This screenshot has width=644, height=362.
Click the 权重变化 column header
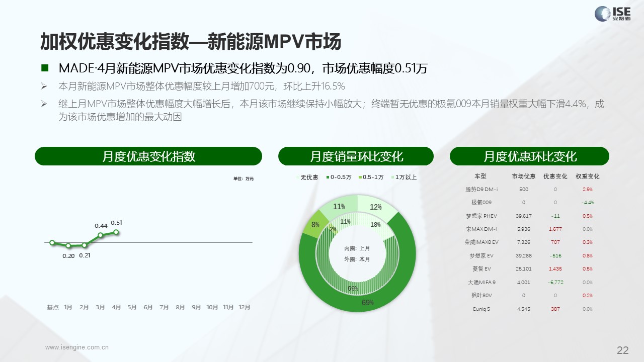click(587, 176)
